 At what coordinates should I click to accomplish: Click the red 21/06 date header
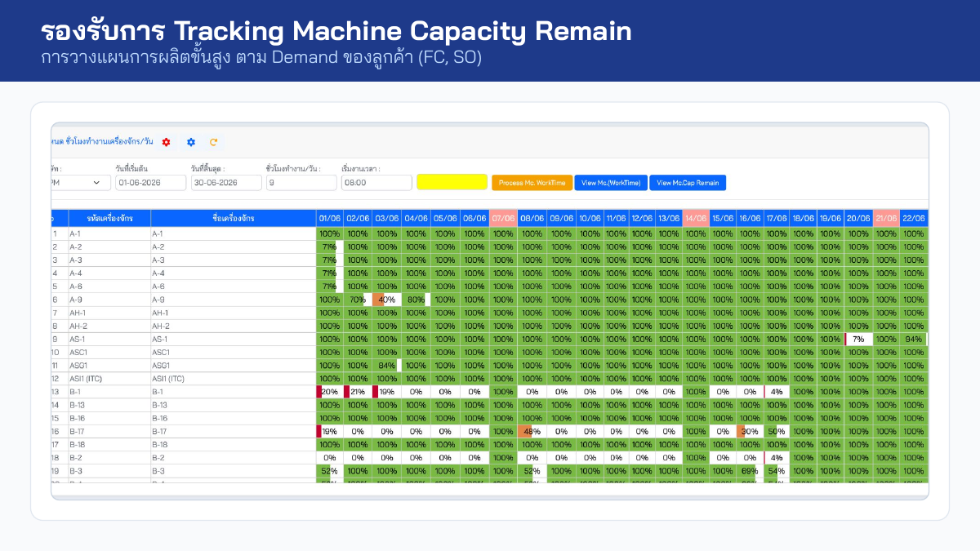click(x=886, y=219)
